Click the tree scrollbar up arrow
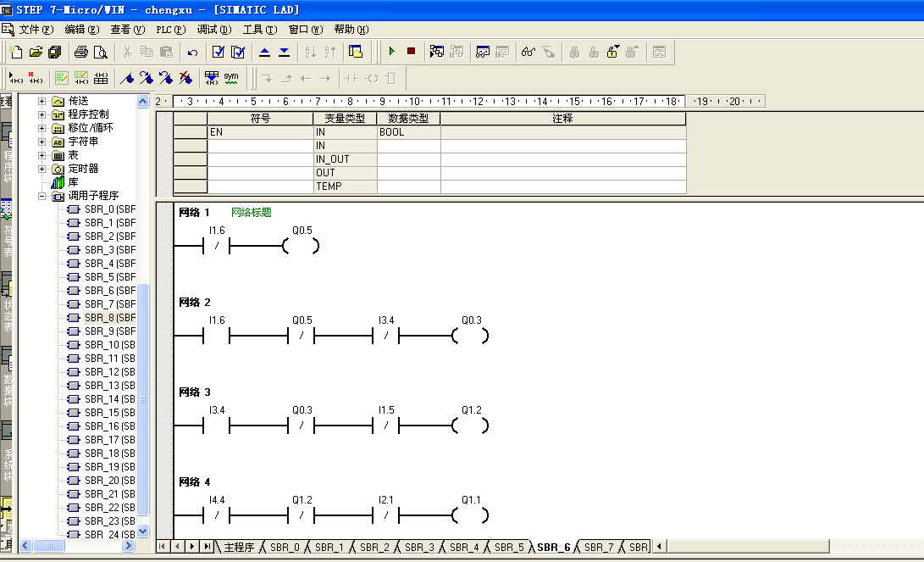Screen dimensions: 924x562 point(142,102)
